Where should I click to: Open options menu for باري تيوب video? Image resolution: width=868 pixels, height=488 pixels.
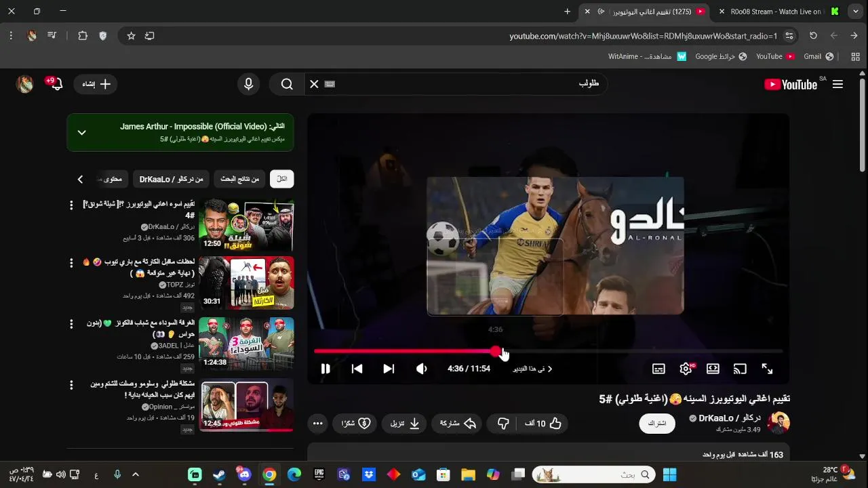71,262
